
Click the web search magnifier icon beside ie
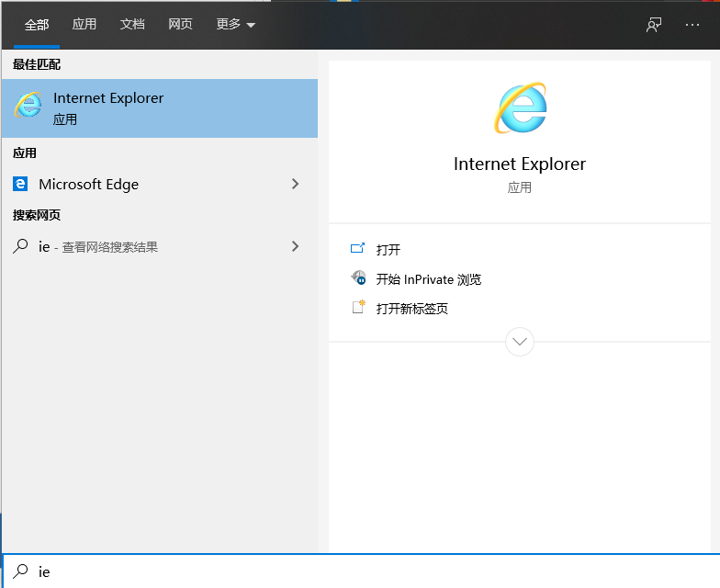tap(20, 246)
